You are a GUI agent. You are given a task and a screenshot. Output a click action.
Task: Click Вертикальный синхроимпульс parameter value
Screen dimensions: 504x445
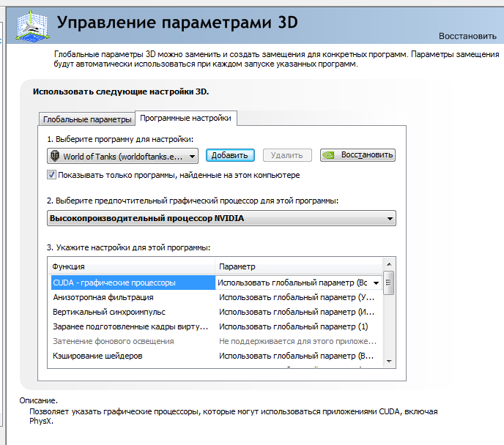(297, 312)
